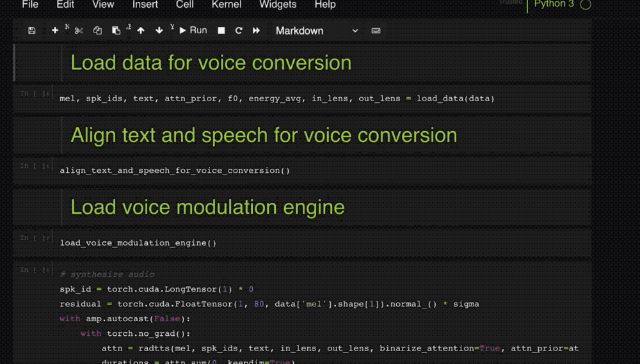640x364 pixels.
Task: Open the Widgets menu
Action: (278, 4)
